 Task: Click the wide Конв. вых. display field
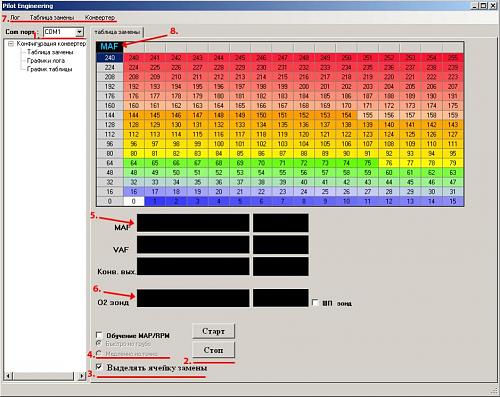tap(193, 266)
